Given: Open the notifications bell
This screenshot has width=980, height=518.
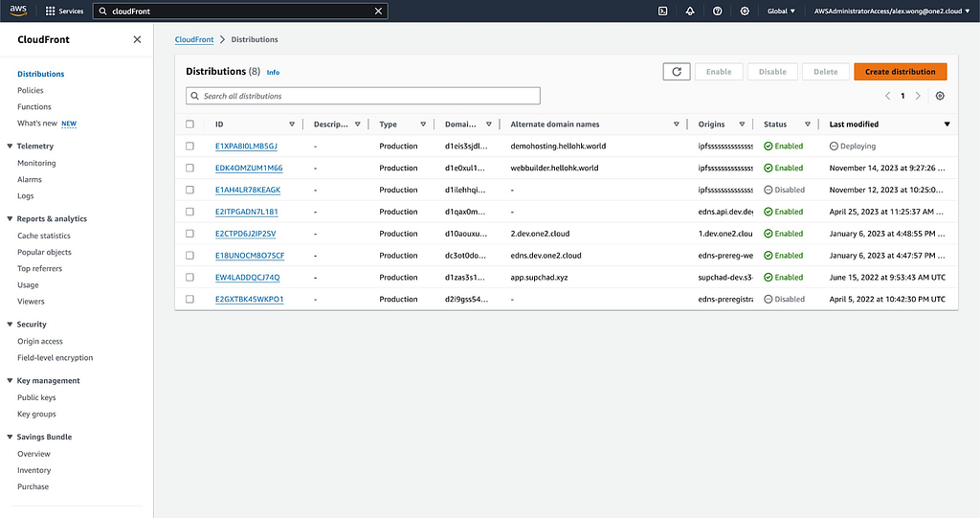Looking at the screenshot, I should [x=690, y=11].
